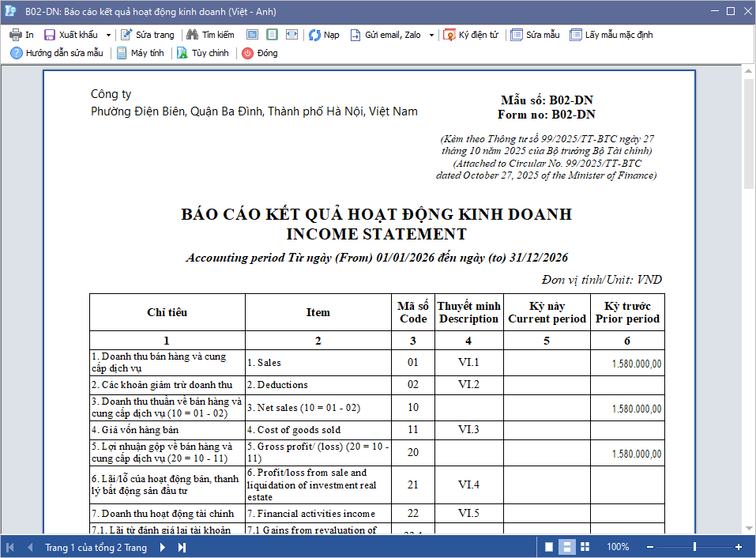This screenshot has height=558, width=756.
Task: Click Gửi email, Zalo button
Action: pyautogui.click(x=386, y=35)
